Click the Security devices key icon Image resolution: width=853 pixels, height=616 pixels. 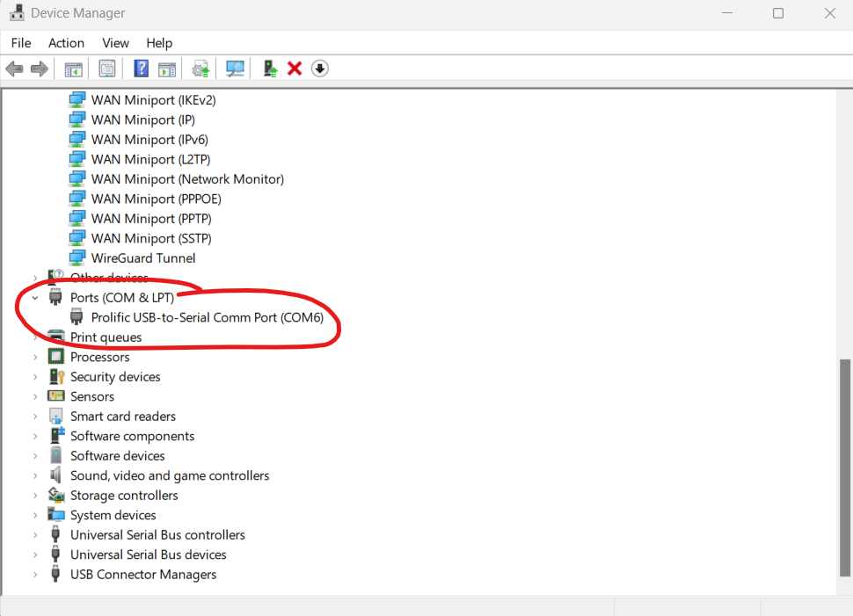click(56, 377)
